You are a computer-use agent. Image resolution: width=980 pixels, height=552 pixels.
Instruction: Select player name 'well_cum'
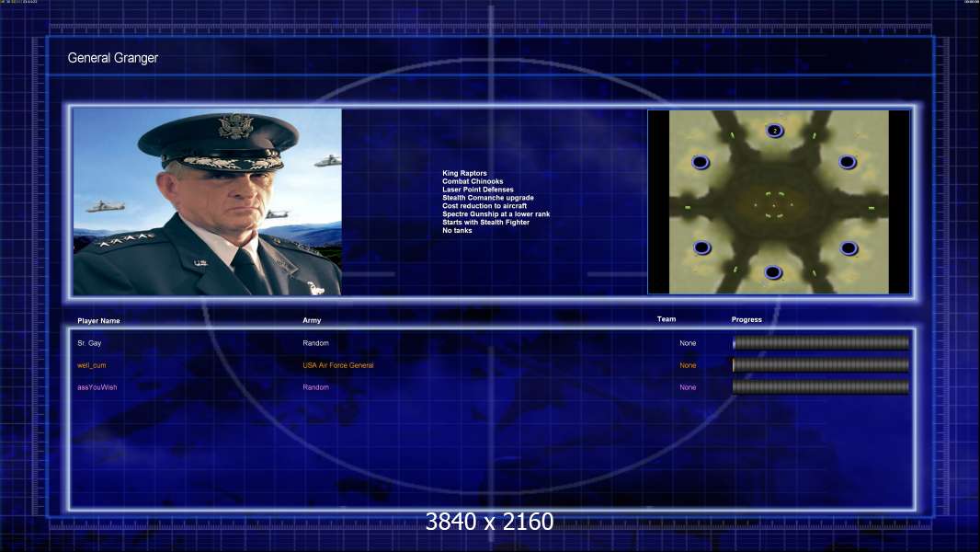tap(92, 365)
